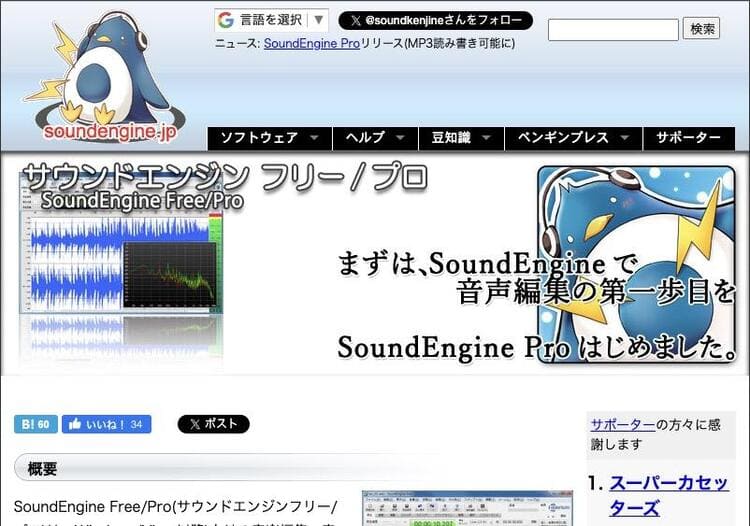Expand the ヘルプ dropdown arrow
This screenshot has height=526, width=750.
click(x=400, y=138)
